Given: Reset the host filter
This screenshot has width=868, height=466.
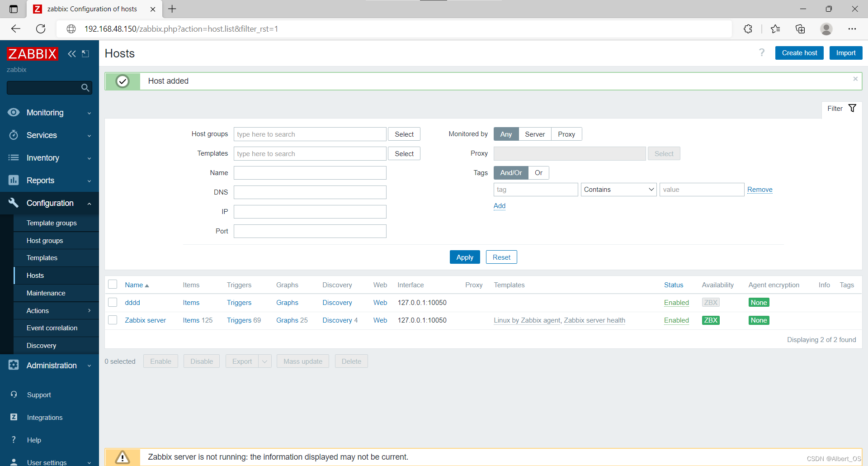Looking at the screenshot, I should click(x=501, y=257).
